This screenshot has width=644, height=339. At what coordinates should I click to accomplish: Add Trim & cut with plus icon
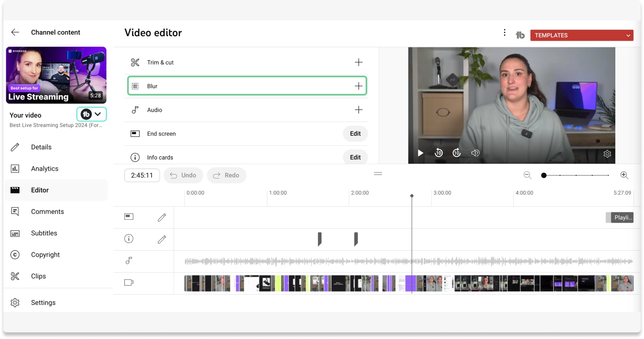pos(359,62)
